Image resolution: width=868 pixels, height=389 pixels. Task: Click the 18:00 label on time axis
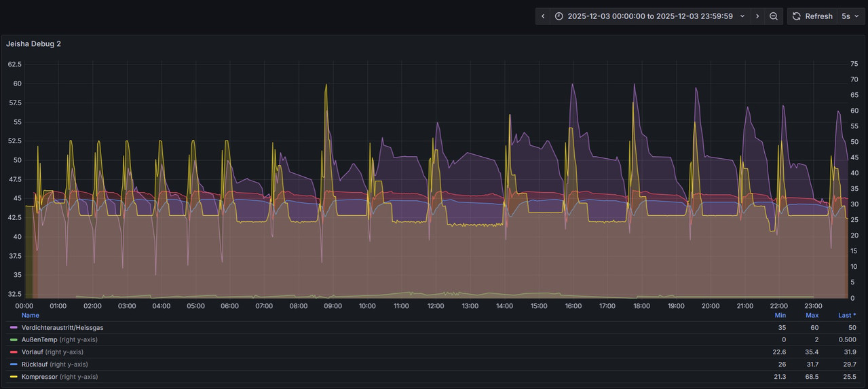641,305
